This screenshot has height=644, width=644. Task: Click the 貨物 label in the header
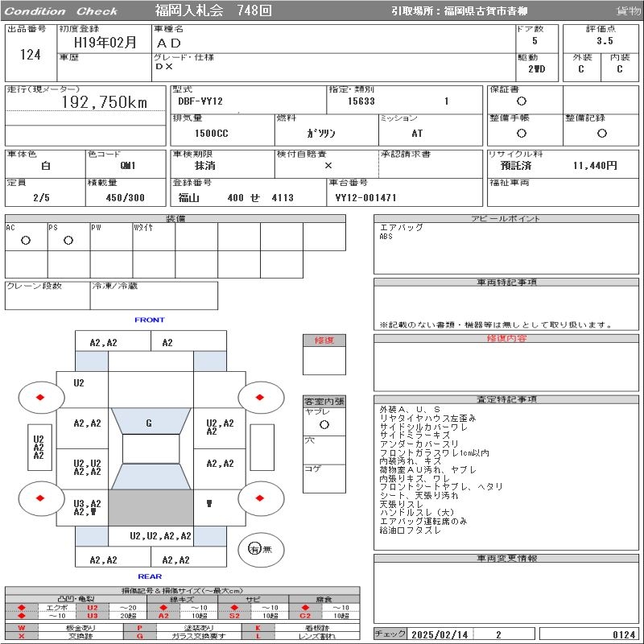tap(628, 11)
